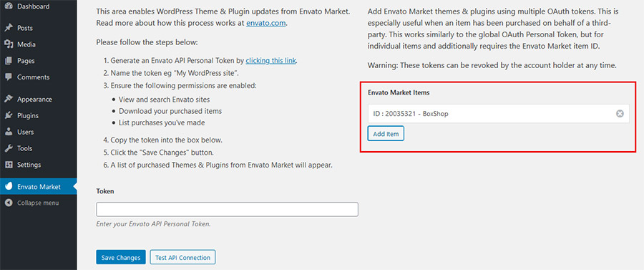The image size is (644, 270).
Task: Click the Comments speech bubble icon
Action: coord(9,77)
